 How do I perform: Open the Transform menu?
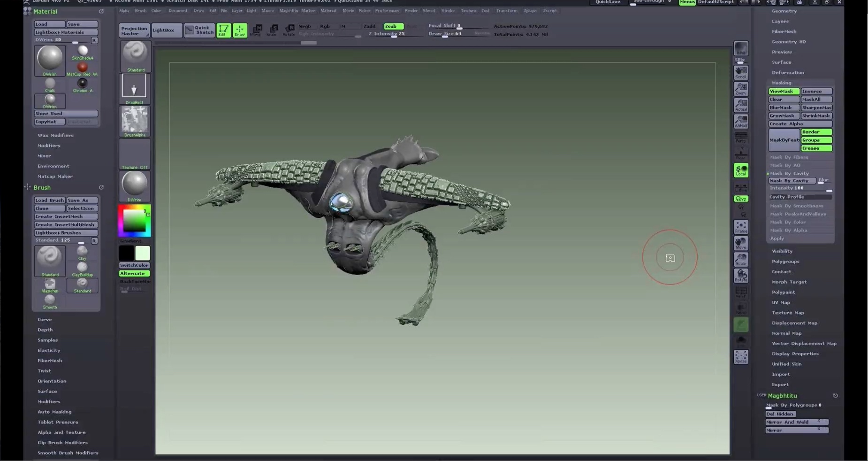(507, 10)
